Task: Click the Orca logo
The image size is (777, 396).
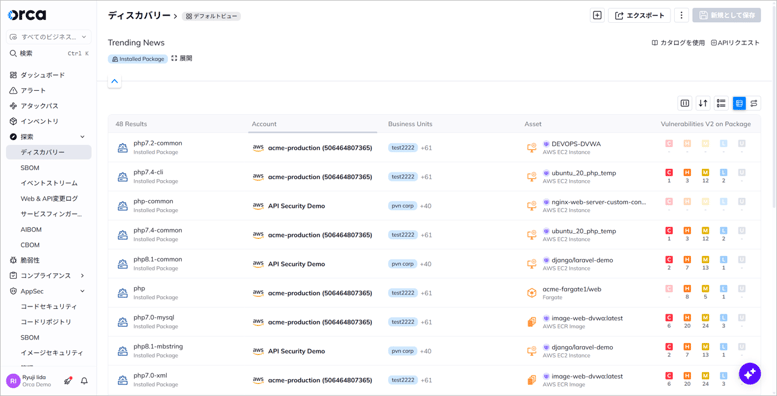Action: [x=27, y=15]
